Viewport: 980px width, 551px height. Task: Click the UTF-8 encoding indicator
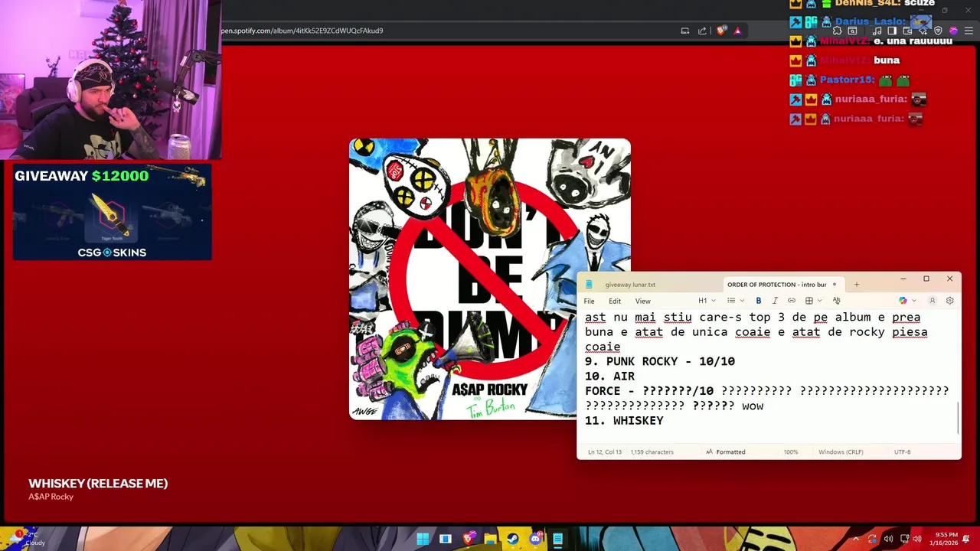(902, 452)
